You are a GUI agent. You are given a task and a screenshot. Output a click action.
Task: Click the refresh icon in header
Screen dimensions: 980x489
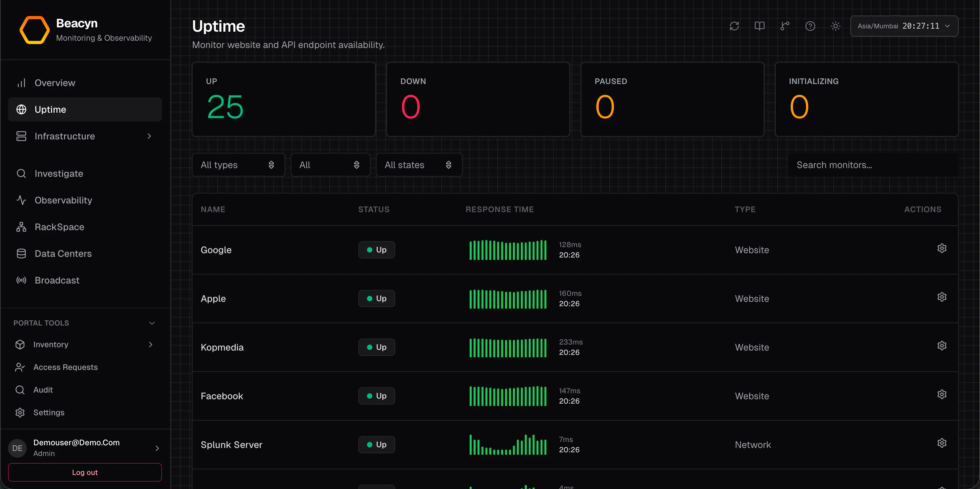point(734,26)
